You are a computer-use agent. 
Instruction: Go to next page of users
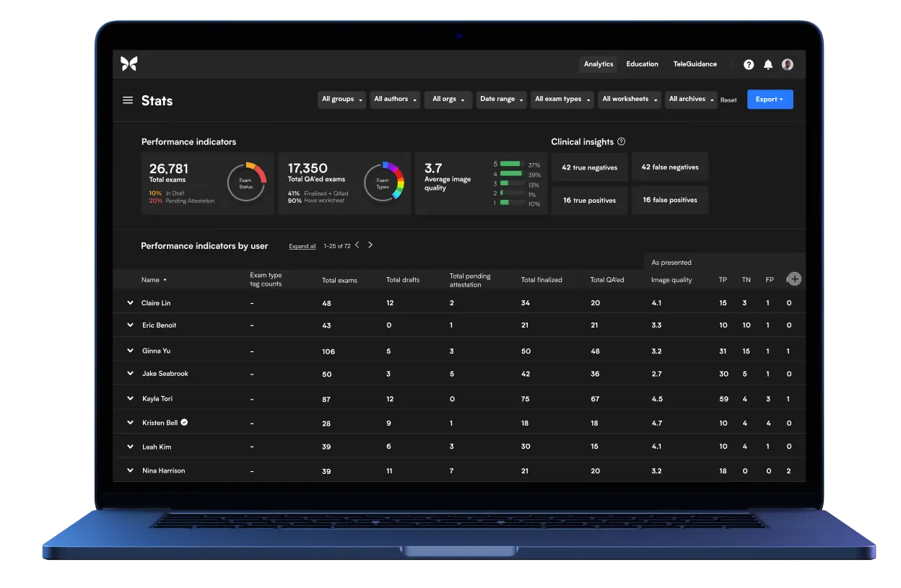tap(370, 245)
